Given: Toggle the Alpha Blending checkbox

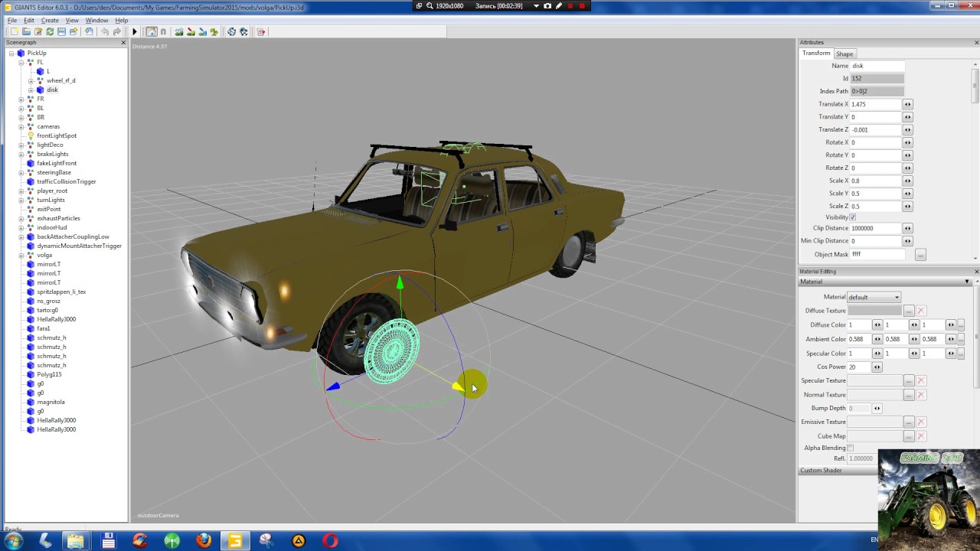Looking at the screenshot, I should pyautogui.click(x=851, y=448).
